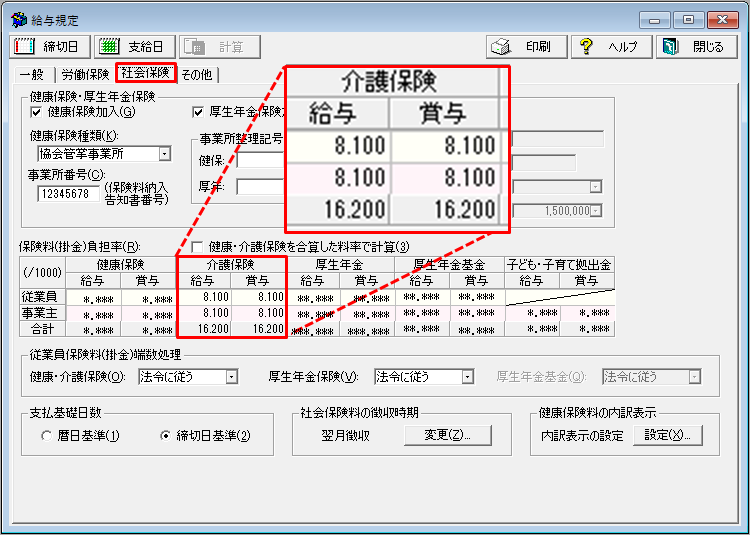Toggle the 健康保険加入 checkbox

coord(37,112)
